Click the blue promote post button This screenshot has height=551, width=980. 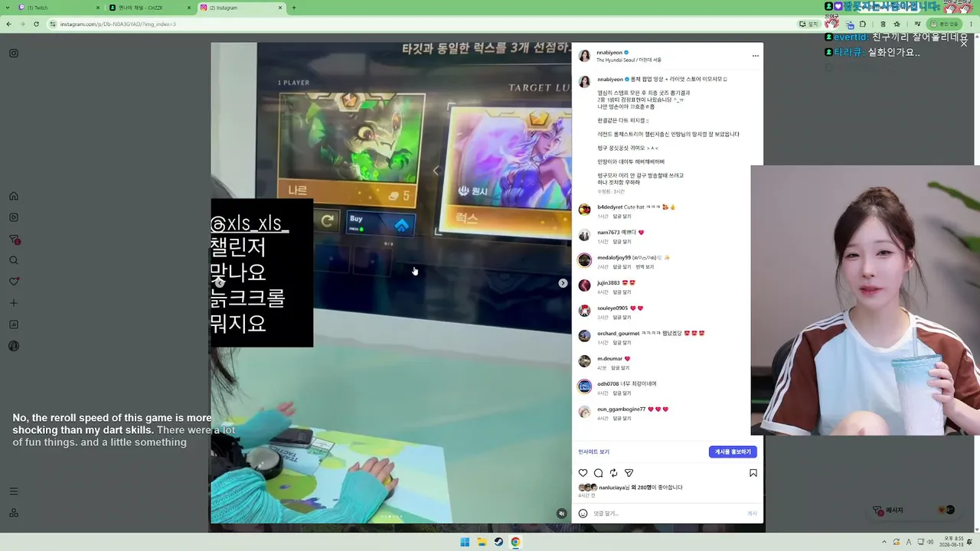pyautogui.click(x=733, y=452)
